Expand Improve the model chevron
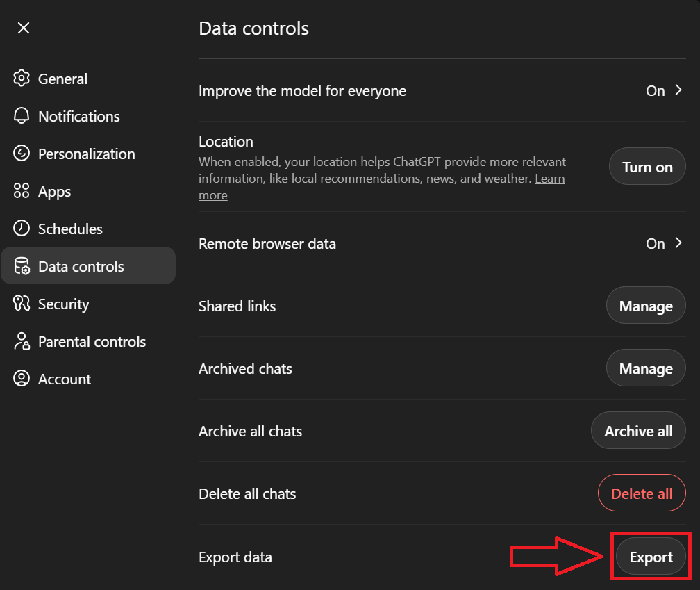The width and height of the screenshot is (700, 590). tap(678, 90)
